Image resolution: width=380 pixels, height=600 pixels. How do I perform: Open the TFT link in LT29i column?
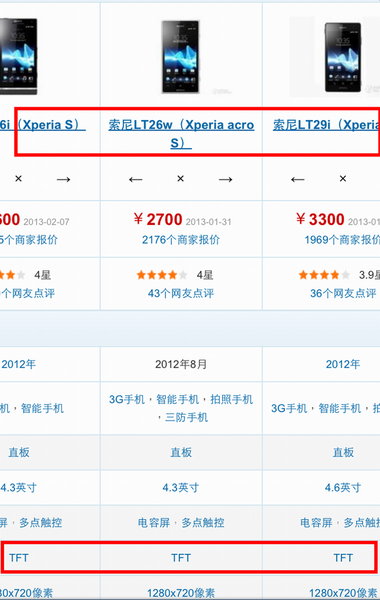pos(343,558)
